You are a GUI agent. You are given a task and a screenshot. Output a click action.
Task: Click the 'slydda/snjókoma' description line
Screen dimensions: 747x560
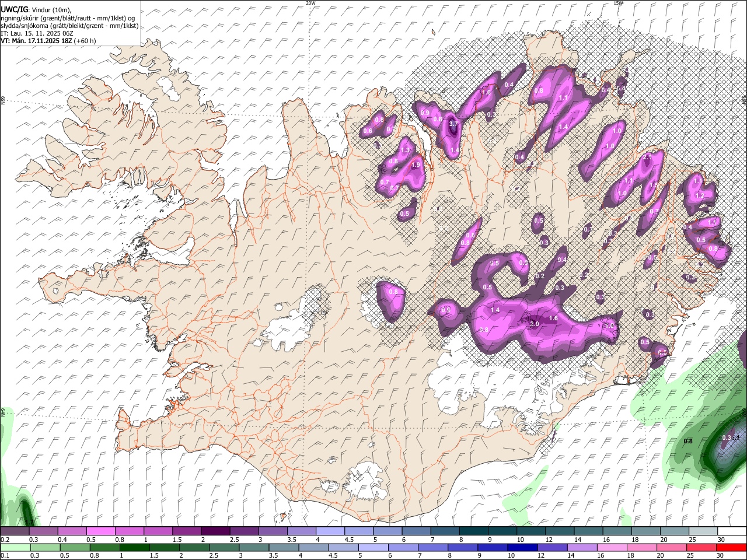point(69,25)
